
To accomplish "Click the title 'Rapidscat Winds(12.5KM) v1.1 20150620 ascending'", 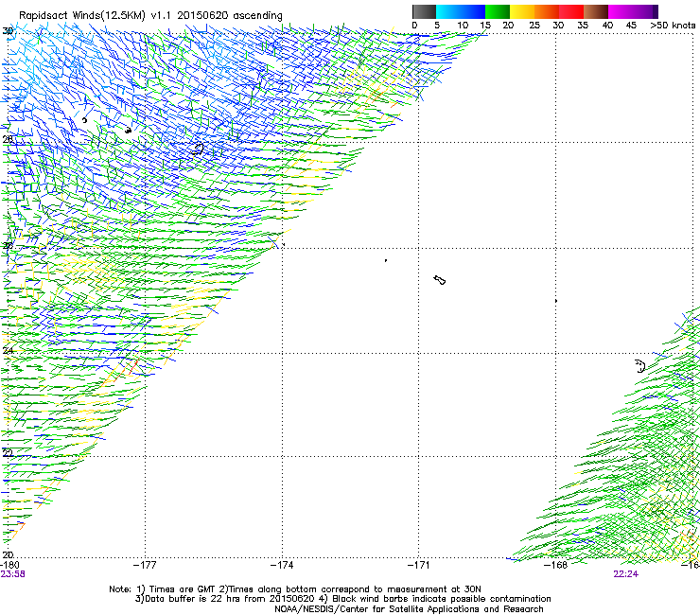I will (150, 16).
